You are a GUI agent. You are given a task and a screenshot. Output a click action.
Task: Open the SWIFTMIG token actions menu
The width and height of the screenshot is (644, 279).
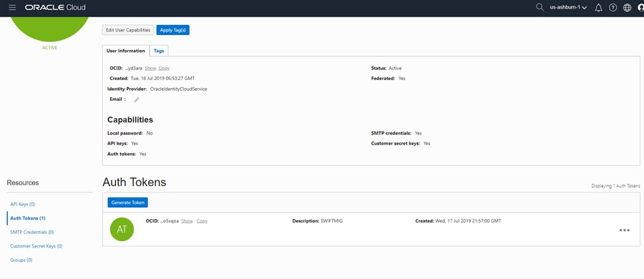[x=624, y=230]
